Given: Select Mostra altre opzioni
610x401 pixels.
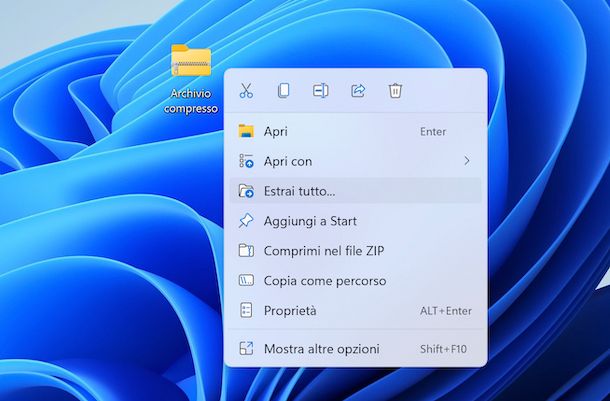Looking at the screenshot, I should pos(356,348).
